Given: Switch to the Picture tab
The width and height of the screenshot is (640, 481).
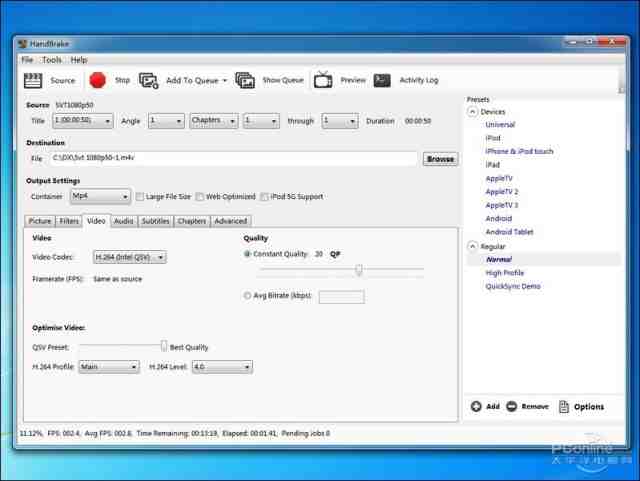Looking at the screenshot, I should [x=40, y=221].
